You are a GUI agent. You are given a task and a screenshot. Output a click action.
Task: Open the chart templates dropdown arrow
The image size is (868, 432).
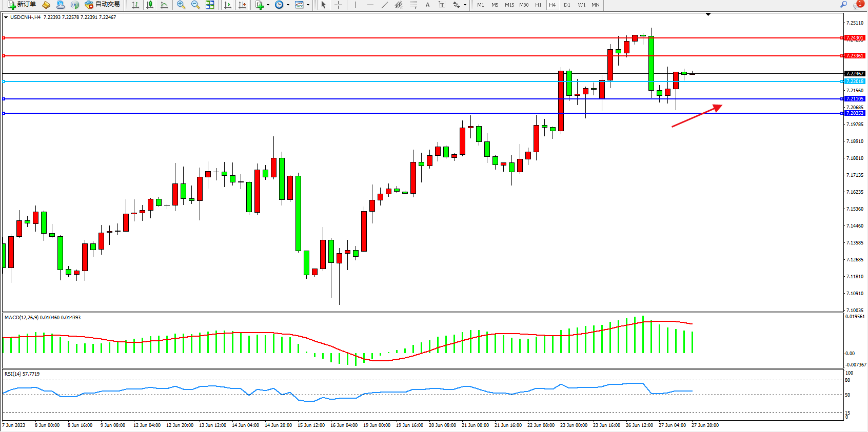click(x=308, y=5)
